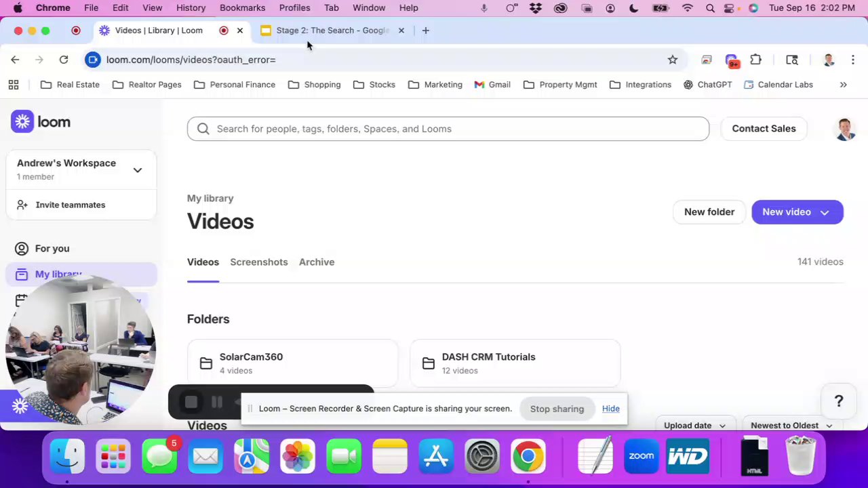Viewport: 868px width, 488px height.
Task: Click the Invite teammates person icon
Action: 22,205
